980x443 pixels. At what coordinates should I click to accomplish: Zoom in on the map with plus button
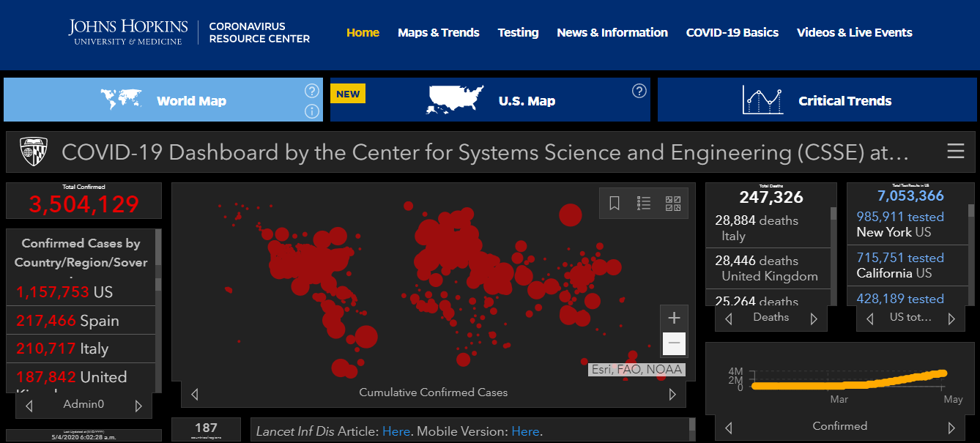click(x=675, y=318)
